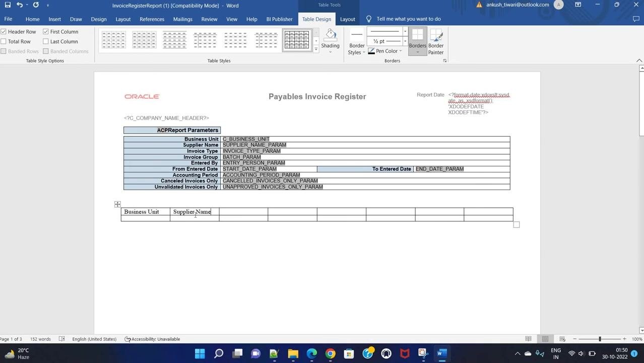Click the Redo icon in quick access toolbar
The width and height of the screenshot is (644, 363).
(x=36, y=5)
